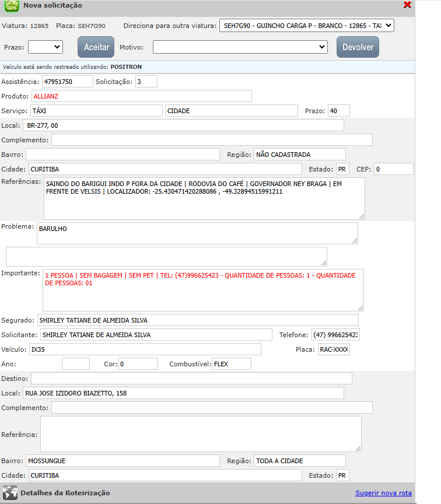Click the destination Complemento field
441x504 pixels.
[x=212, y=408]
